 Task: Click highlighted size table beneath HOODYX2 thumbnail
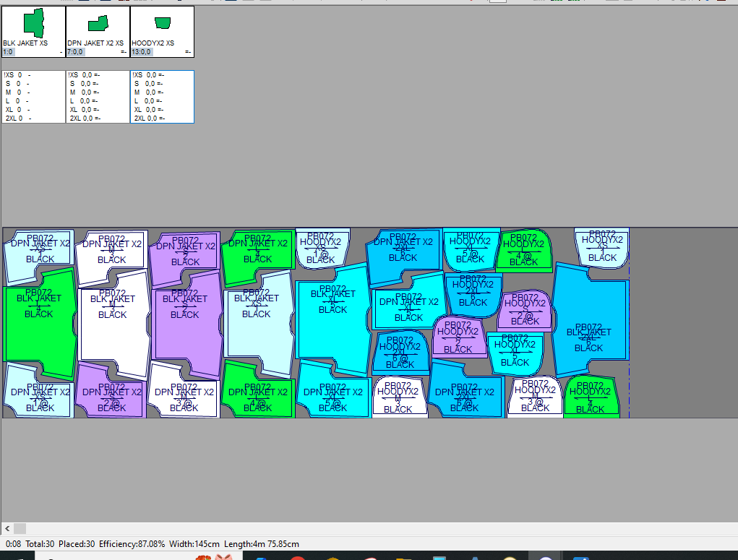(162, 97)
